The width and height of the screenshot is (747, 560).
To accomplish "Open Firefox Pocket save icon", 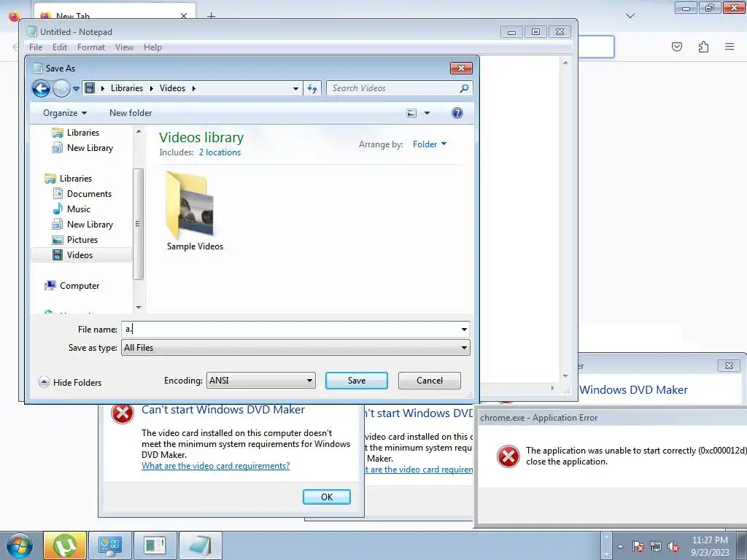I will pyautogui.click(x=677, y=47).
